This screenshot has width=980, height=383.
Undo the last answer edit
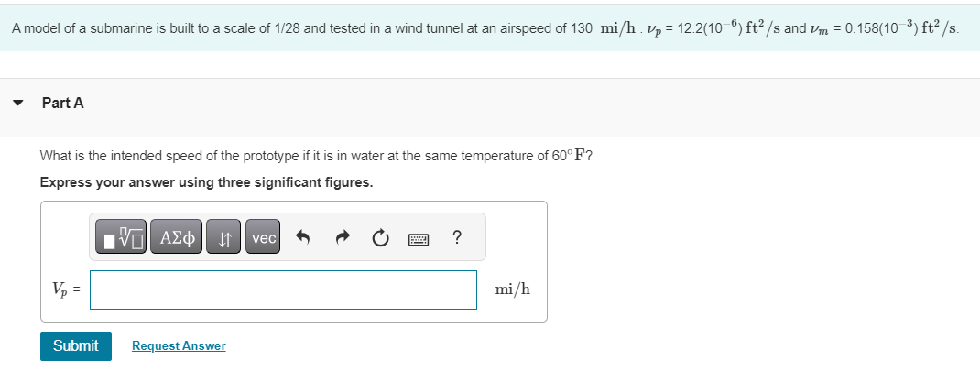pyautogui.click(x=303, y=238)
